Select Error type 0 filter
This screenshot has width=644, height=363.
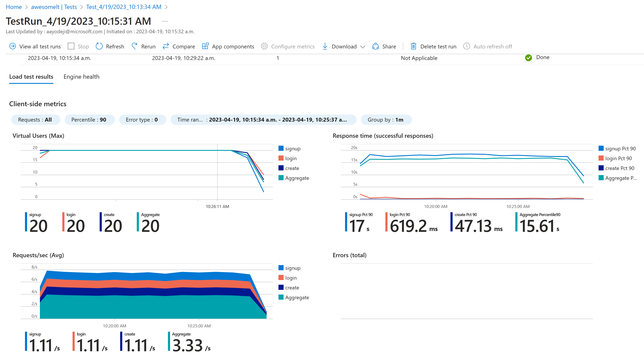tap(141, 119)
